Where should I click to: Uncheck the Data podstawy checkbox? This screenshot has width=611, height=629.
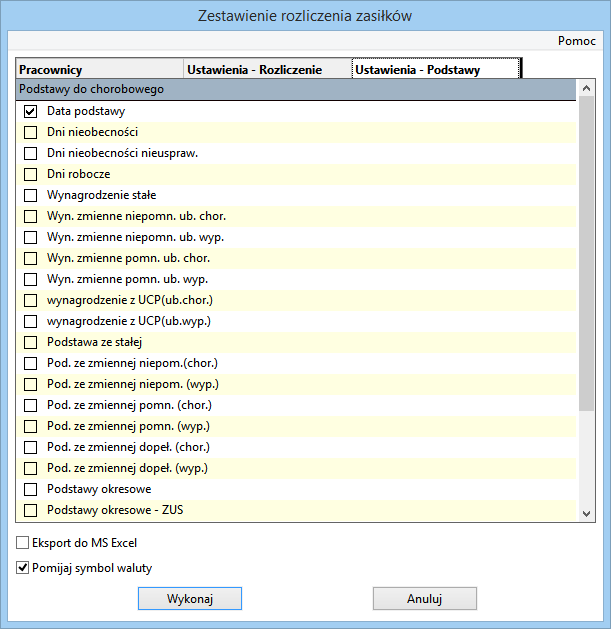[30, 111]
